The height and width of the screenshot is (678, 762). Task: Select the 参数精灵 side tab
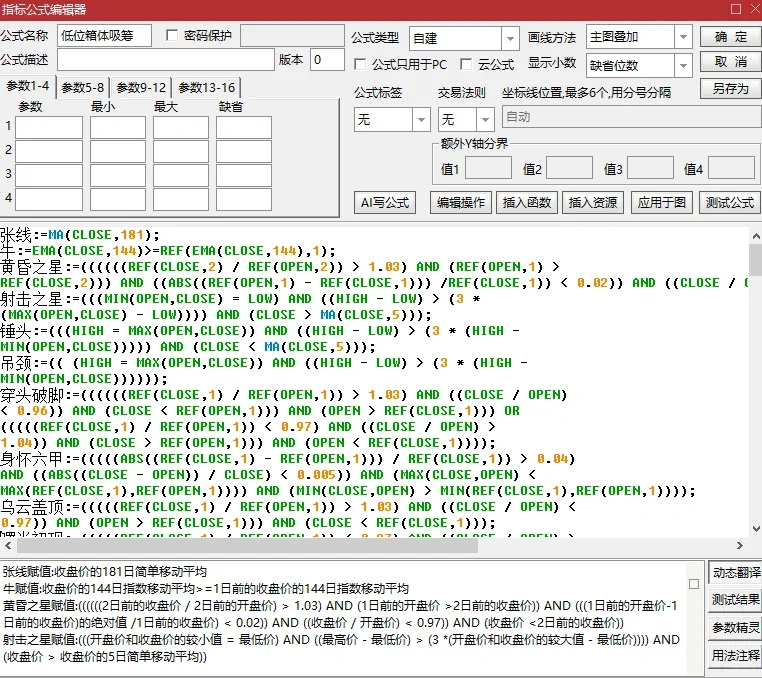(736, 627)
